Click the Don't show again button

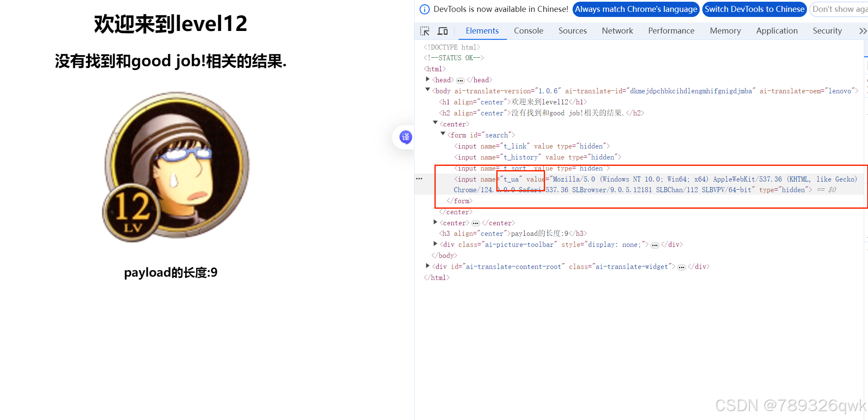click(839, 9)
